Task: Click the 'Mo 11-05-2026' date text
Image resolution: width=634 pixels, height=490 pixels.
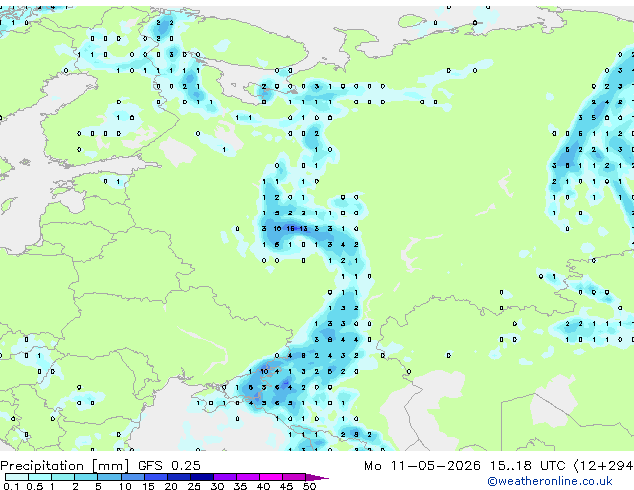Action: (422, 466)
